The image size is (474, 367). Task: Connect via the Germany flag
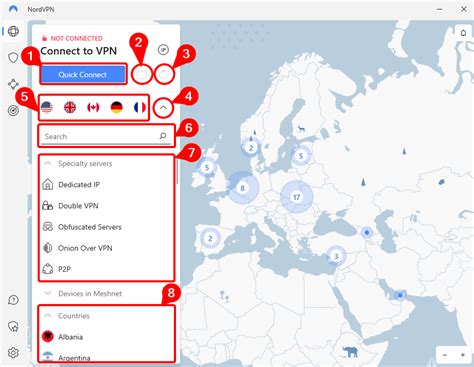(116, 107)
